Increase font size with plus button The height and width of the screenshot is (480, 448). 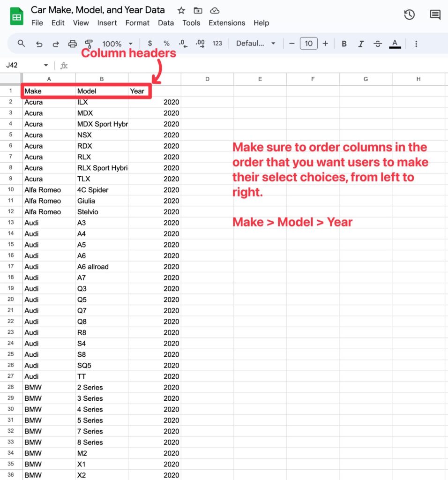point(325,44)
